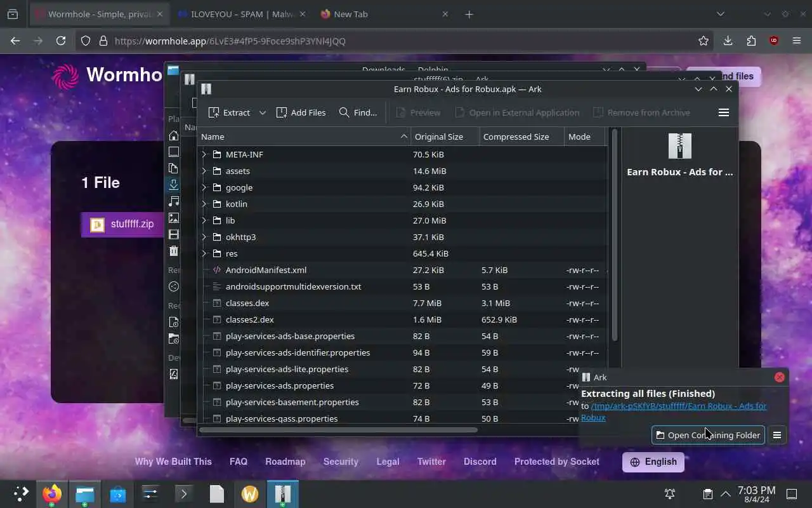Screen dimensions: 812x508
Task: Open the Firefox application menu
Action: click(797, 41)
